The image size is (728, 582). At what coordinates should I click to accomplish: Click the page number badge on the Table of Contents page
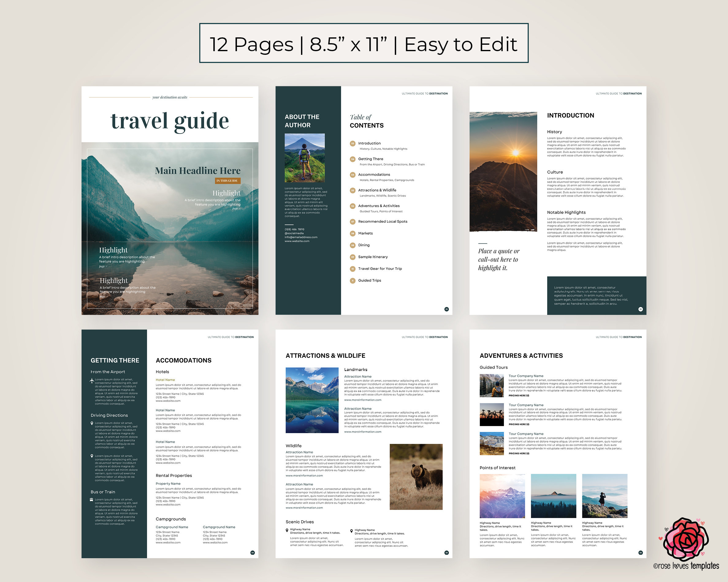pos(446,309)
